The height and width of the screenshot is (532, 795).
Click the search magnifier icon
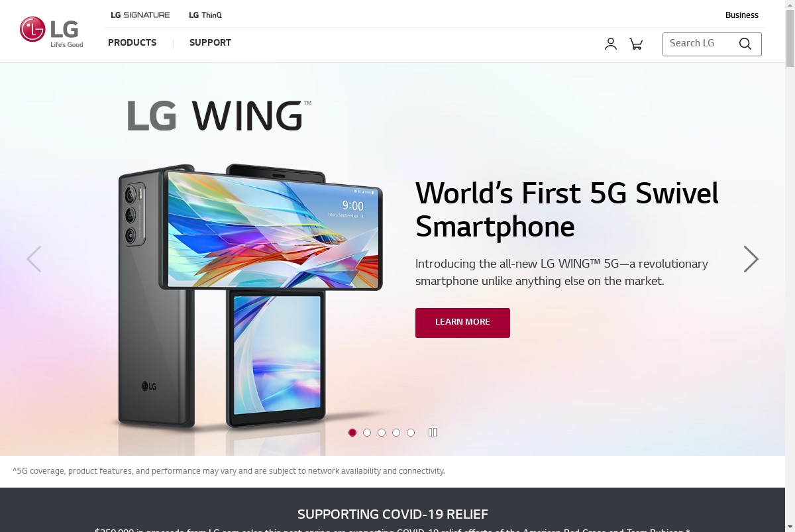[x=745, y=44]
